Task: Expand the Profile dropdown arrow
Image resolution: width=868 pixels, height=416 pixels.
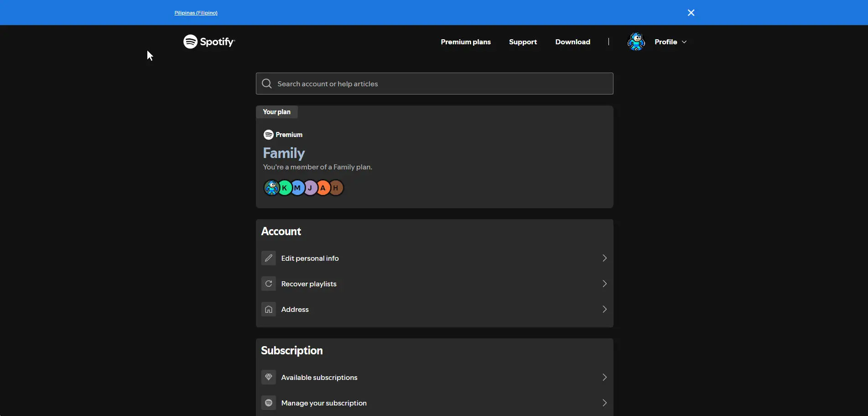Action: click(x=684, y=42)
